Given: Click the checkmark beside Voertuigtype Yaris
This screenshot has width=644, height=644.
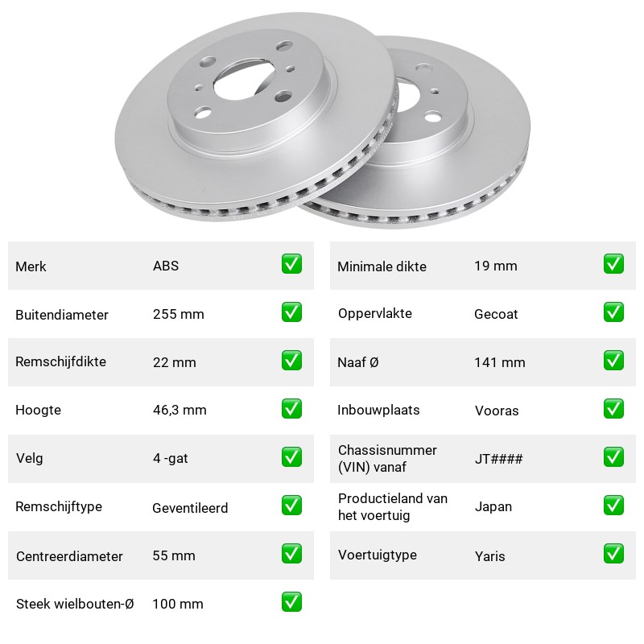Looking at the screenshot, I should pyautogui.click(x=613, y=554).
